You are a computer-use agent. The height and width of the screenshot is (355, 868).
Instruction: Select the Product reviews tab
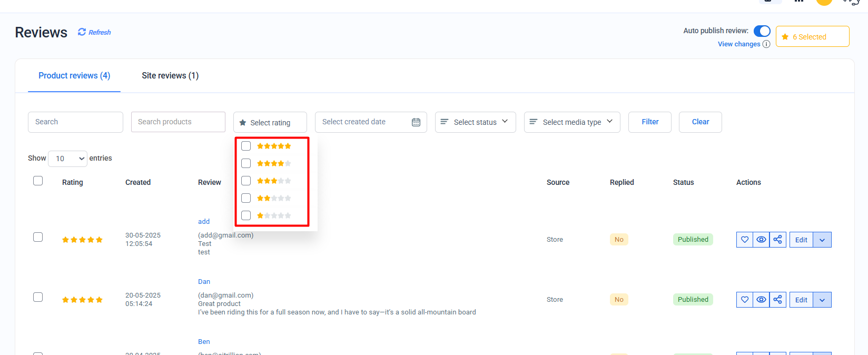pos(74,76)
